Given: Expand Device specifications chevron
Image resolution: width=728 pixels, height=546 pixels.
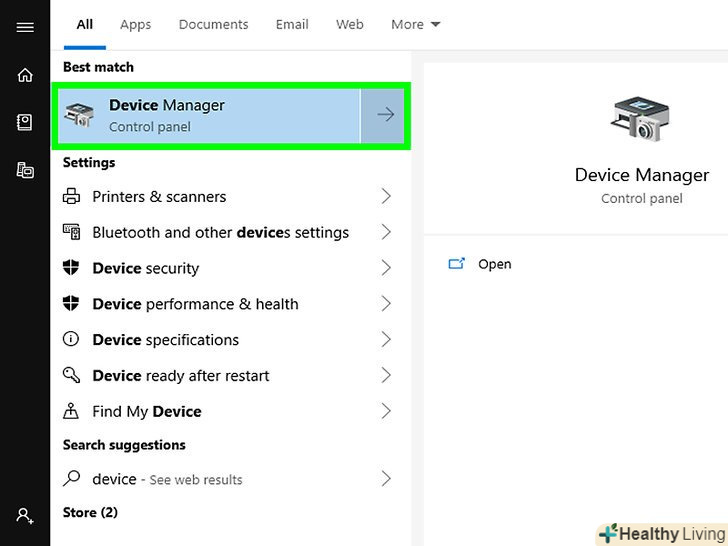Looking at the screenshot, I should pos(386,339).
